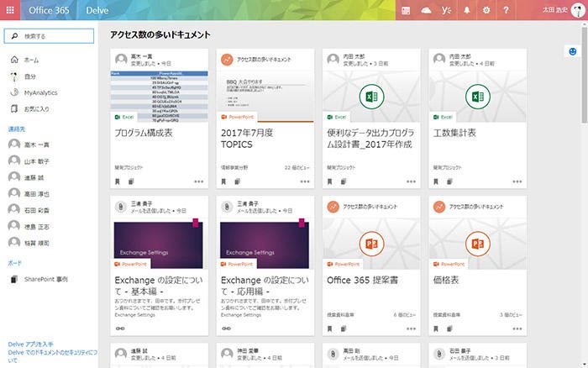Add プログラム構成表 card to a board
The width and height of the screenshot is (588, 368).
(131, 181)
